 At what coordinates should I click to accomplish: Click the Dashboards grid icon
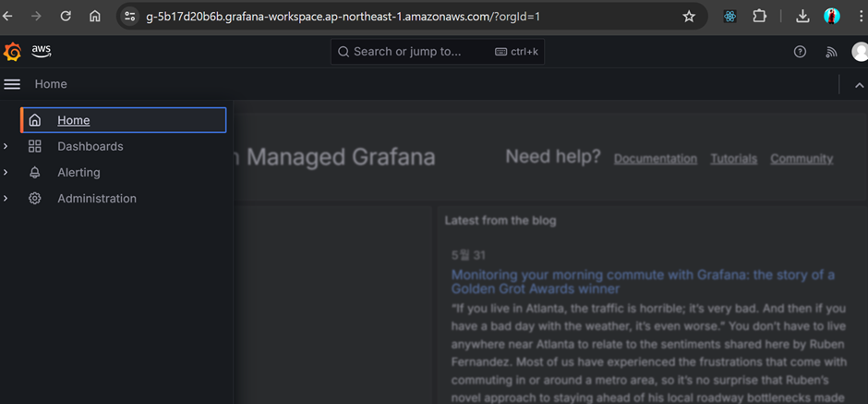pos(35,146)
